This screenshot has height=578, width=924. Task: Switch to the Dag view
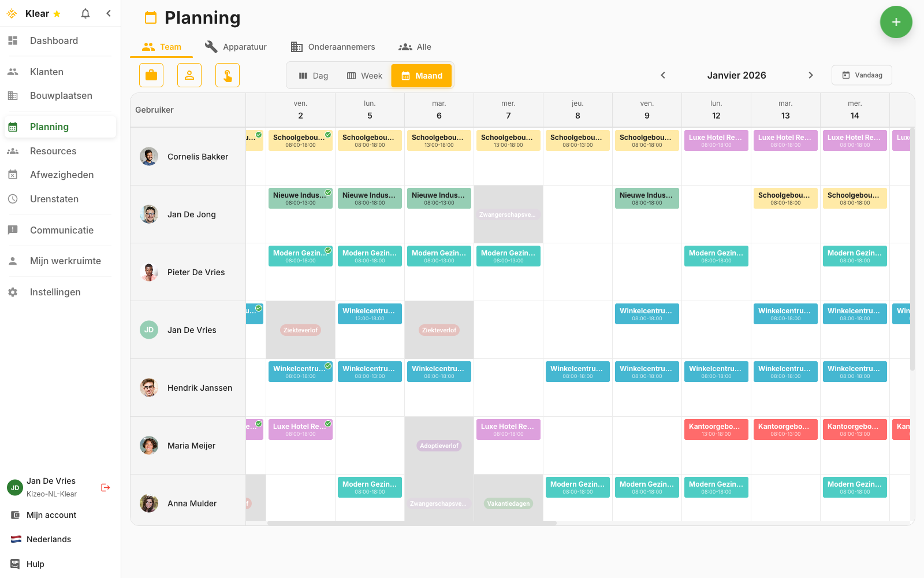[313, 75]
